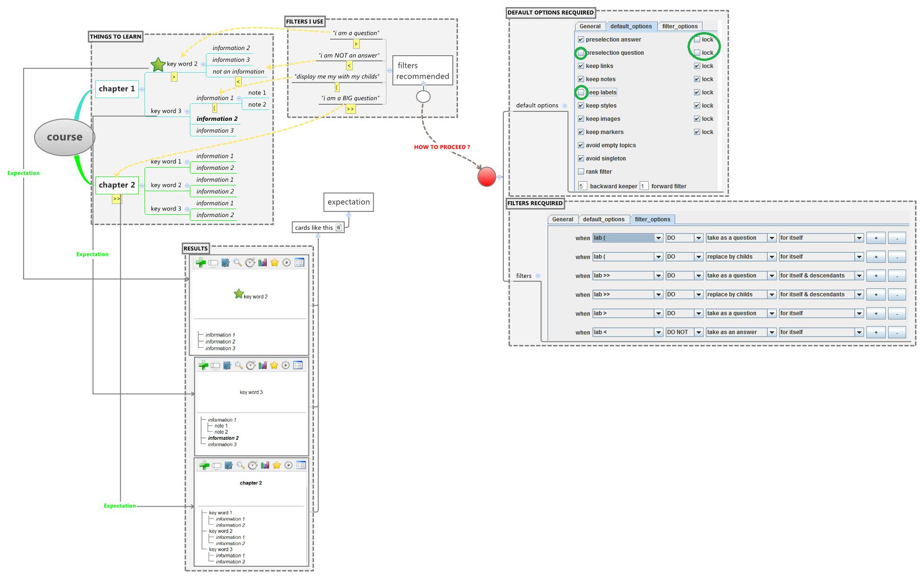Click minus in the "lab (" replace by childs row
The width and height of the screenshot is (924, 579).
[x=897, y=257]
